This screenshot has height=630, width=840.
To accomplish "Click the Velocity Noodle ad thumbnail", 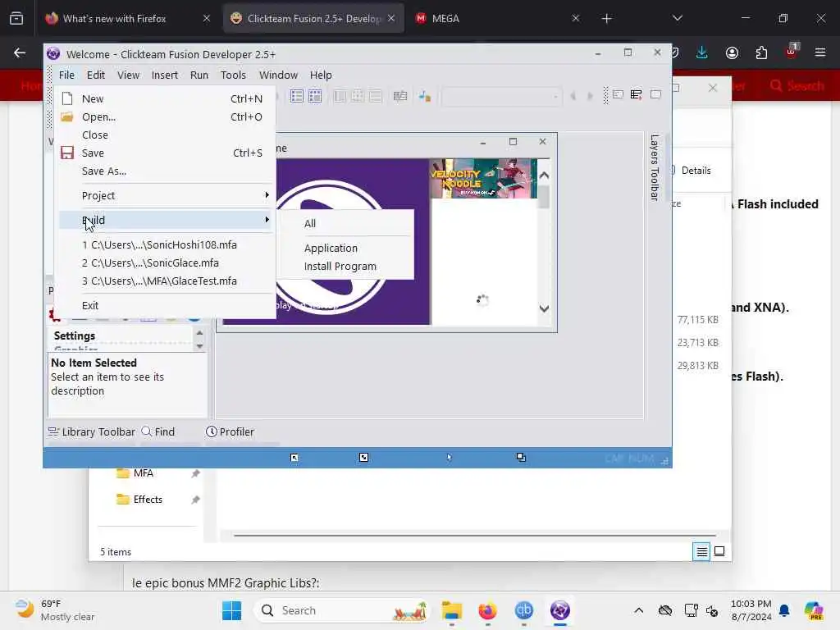I will (x=483, y=178).
